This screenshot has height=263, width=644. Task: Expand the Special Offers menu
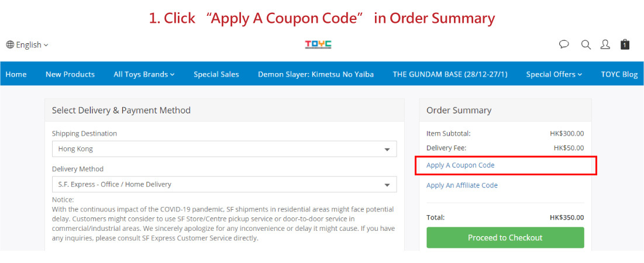coord(554,74)
